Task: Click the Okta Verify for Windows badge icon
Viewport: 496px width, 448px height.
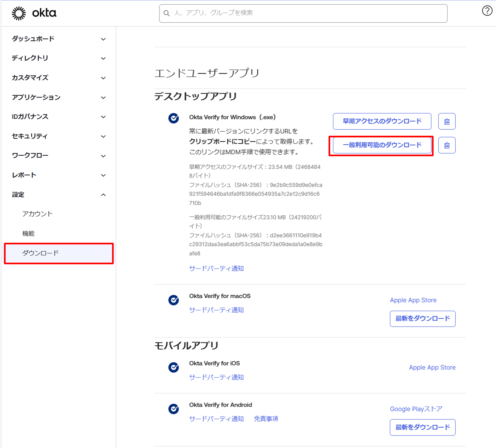Action: coord(173,118)
